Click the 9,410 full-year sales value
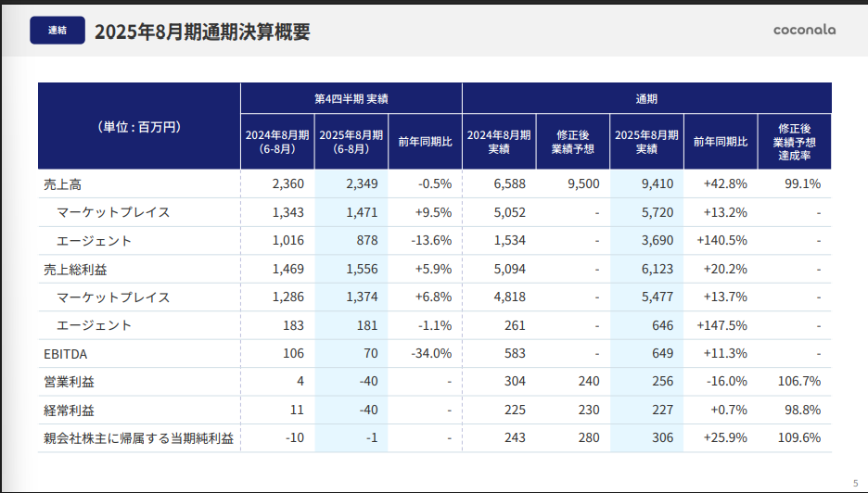868x493 pixels. pos(657,183)
